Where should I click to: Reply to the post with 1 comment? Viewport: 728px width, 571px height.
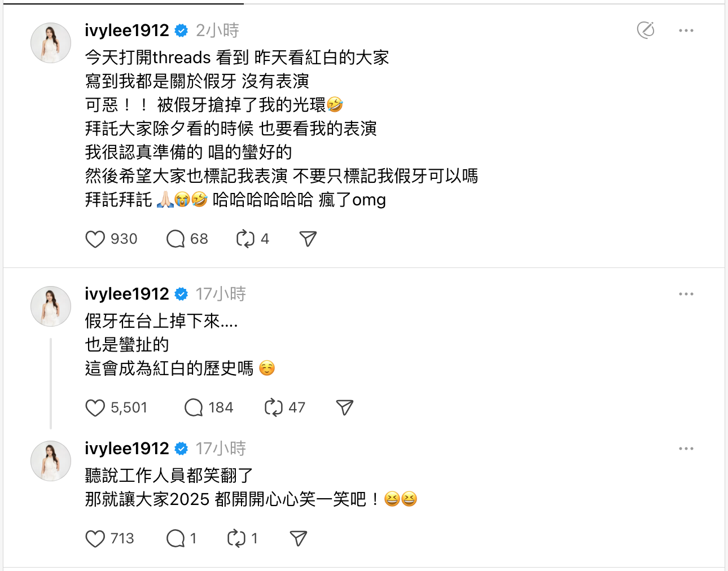pyautogui.click(x=176, y=539)
